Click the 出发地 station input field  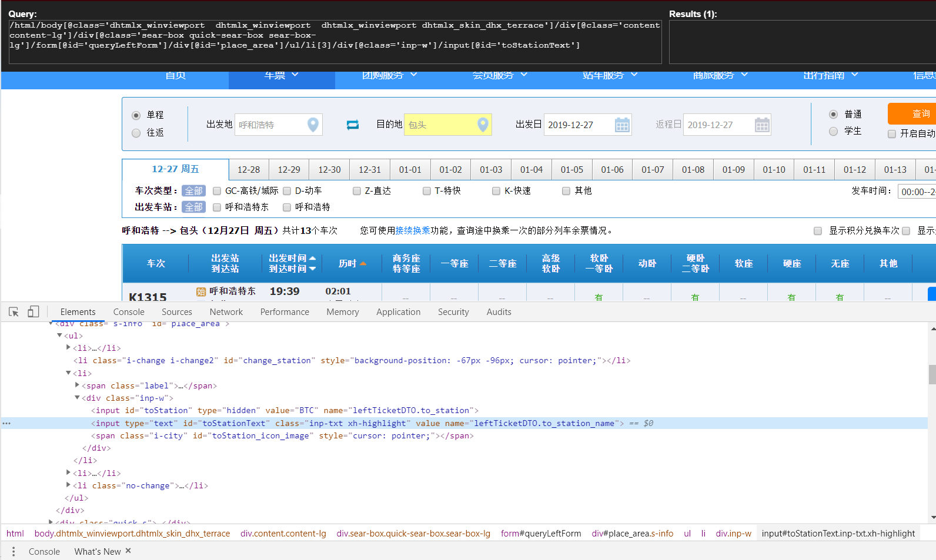pyautogui.click(x=279, y=125)
